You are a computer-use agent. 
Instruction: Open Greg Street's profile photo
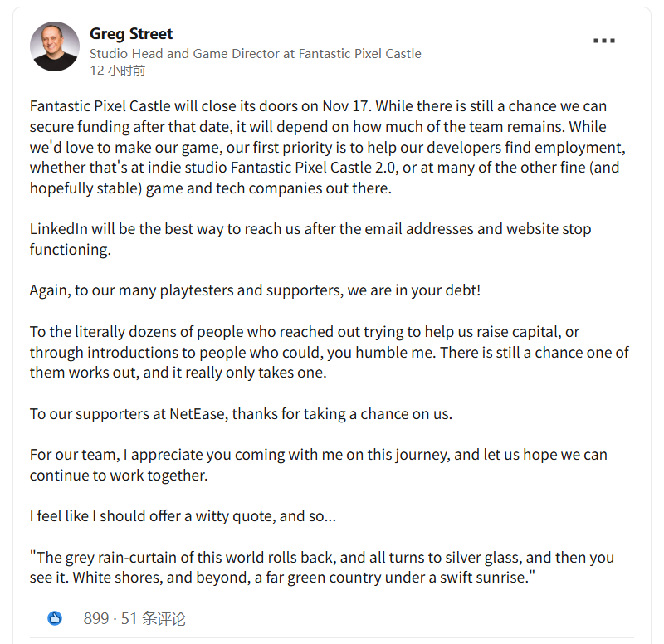tap(55, 46)
